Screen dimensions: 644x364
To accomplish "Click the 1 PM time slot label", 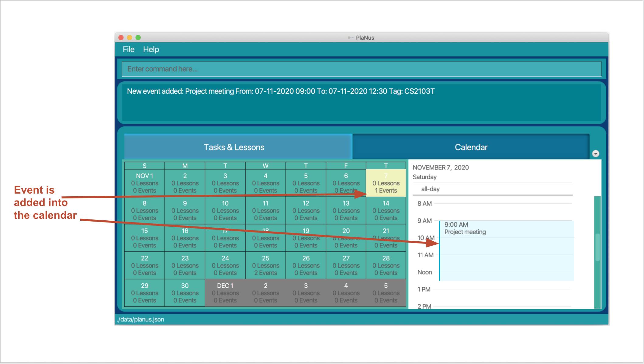I will (424, 289).
